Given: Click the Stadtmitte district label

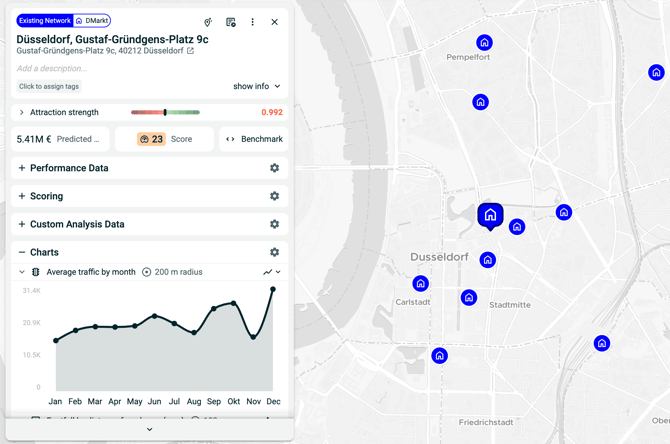Looking at the screenshot, I should click(510, 305).
